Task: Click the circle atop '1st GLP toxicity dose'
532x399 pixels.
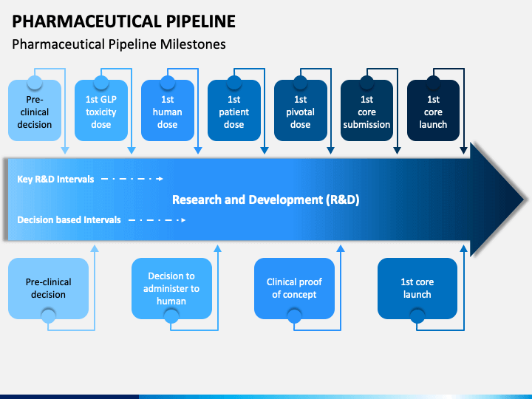Action: click(x=101, y=82)
